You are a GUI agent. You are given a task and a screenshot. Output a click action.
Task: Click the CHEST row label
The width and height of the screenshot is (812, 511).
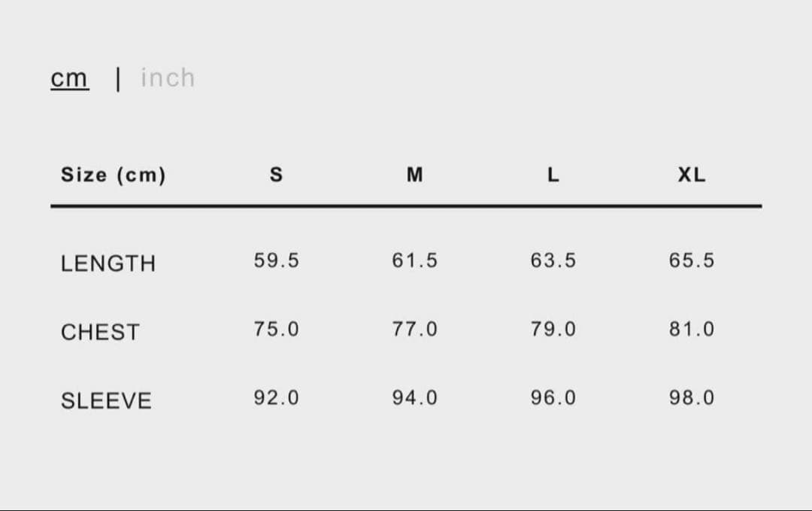[x=100, y=332]
